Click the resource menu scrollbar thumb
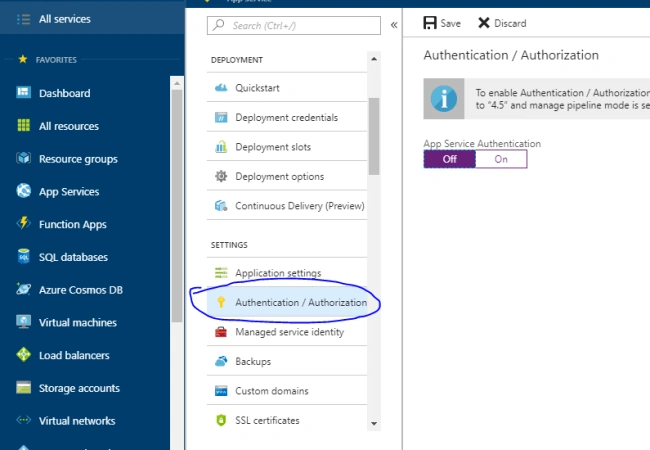Viewport: 650px width, 450px height. tap(374, 136)
